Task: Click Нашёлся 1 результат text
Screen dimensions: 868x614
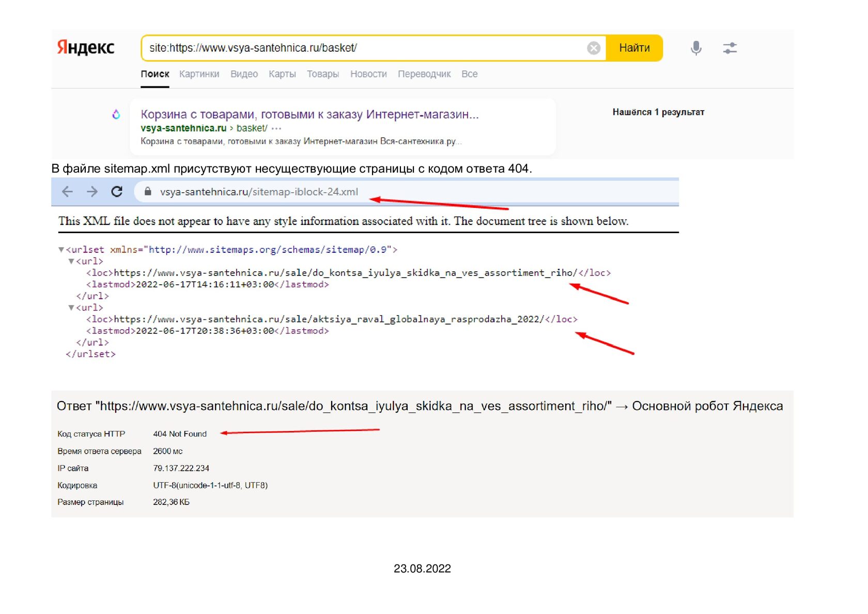Action: (658, 112)
